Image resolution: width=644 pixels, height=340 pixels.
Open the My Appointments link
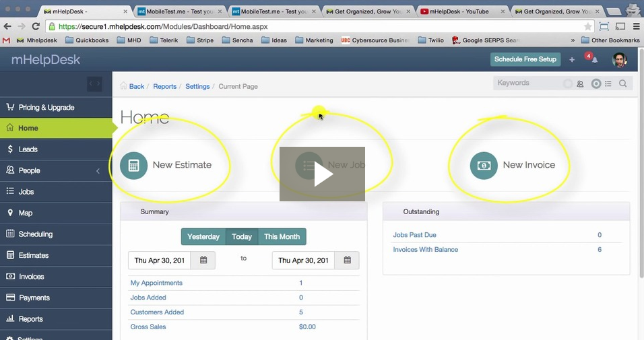(156, 283)
